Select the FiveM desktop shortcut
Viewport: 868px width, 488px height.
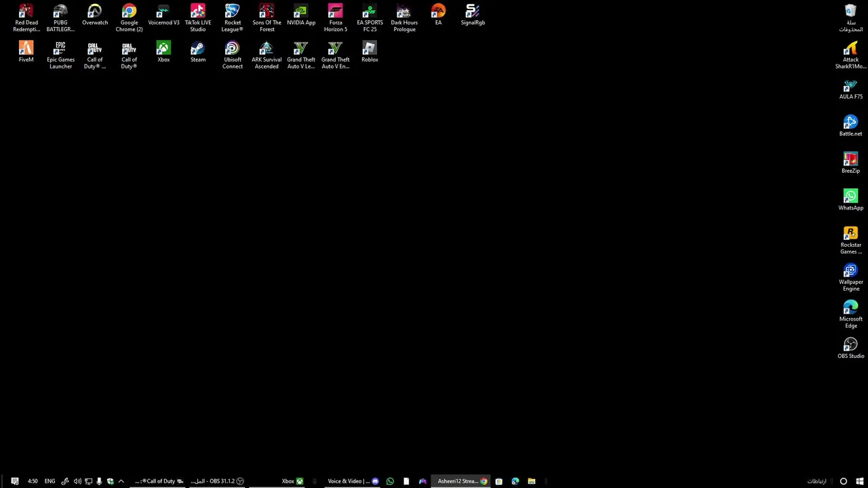tap(26, 52)
